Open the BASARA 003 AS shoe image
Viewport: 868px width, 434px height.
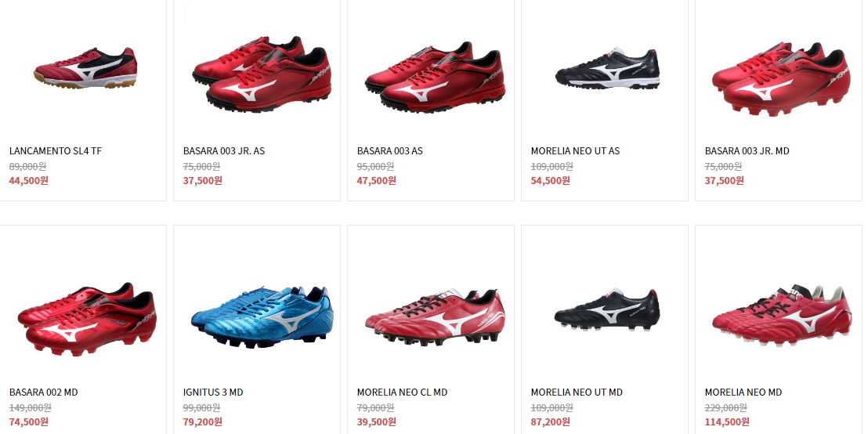coord(435,76)
